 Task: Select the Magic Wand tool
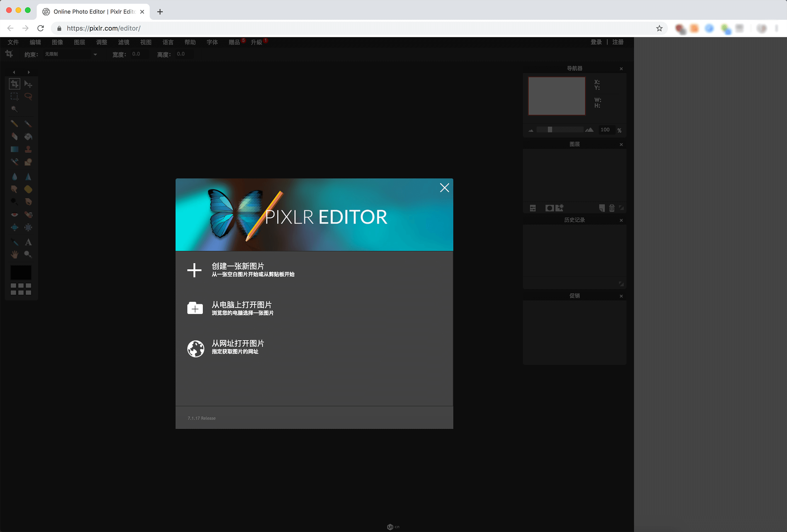pyautogui.click(x=14, y=109)
